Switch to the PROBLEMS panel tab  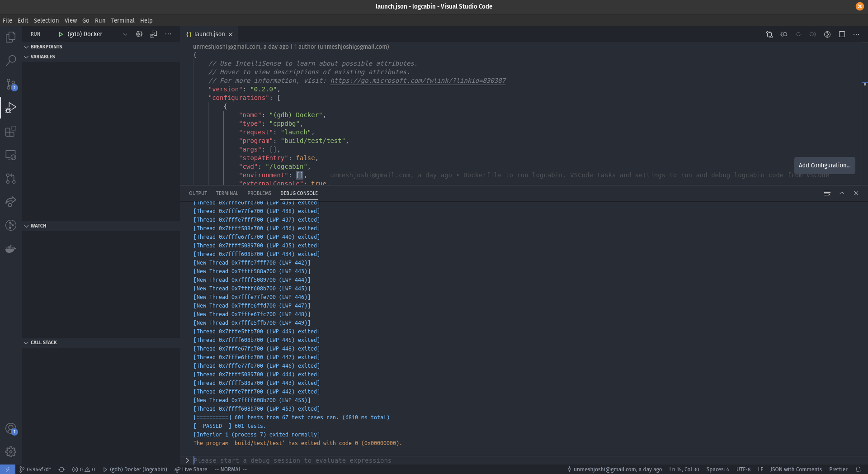pyautogui.click(x=259, y=193)
